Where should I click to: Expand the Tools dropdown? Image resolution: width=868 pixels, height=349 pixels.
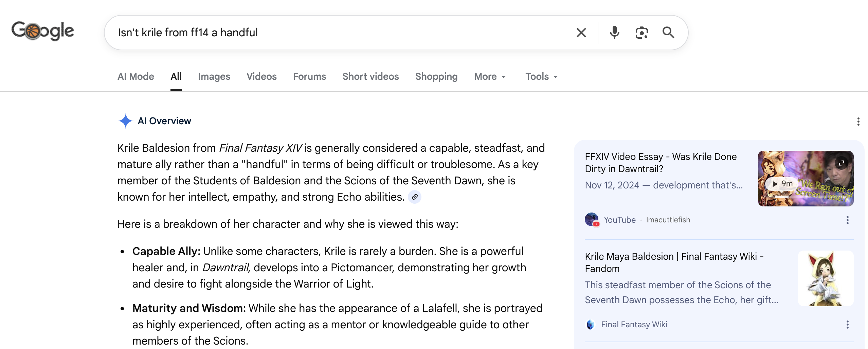(x=541, y=77)
